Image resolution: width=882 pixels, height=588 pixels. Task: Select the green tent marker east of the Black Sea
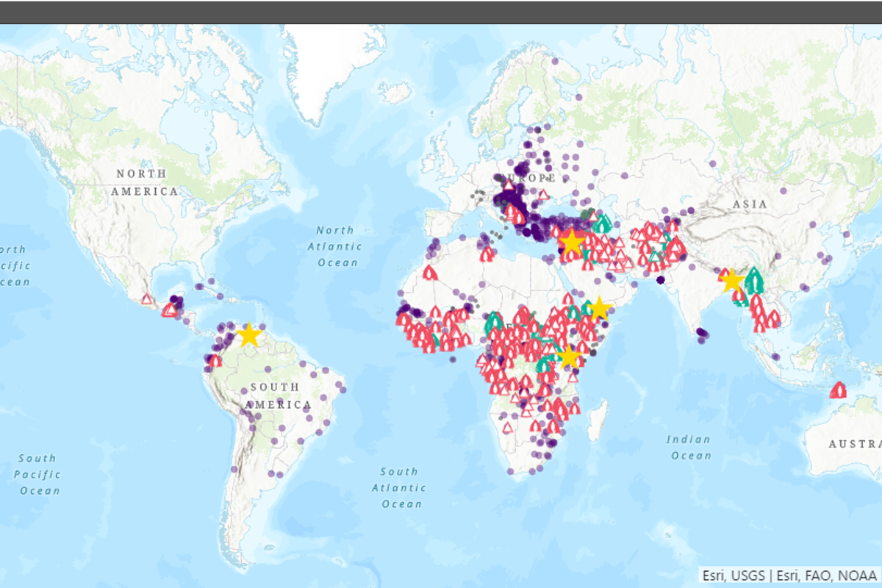(603, 221)
